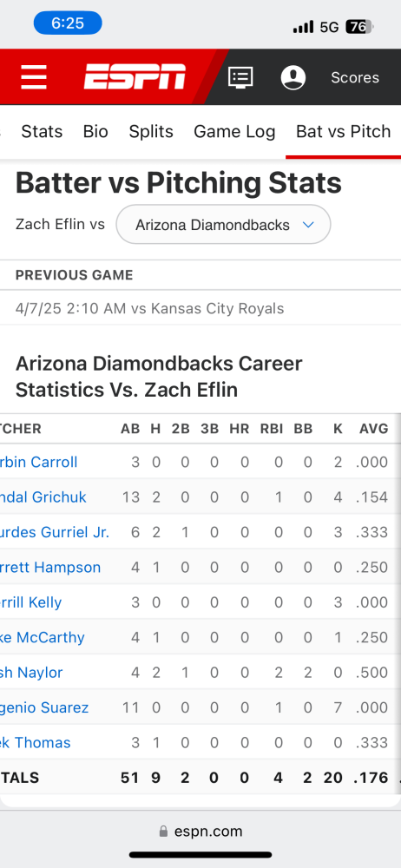401x868 pixels.
Task: Select the Bio tab
Action: point(95,131)
